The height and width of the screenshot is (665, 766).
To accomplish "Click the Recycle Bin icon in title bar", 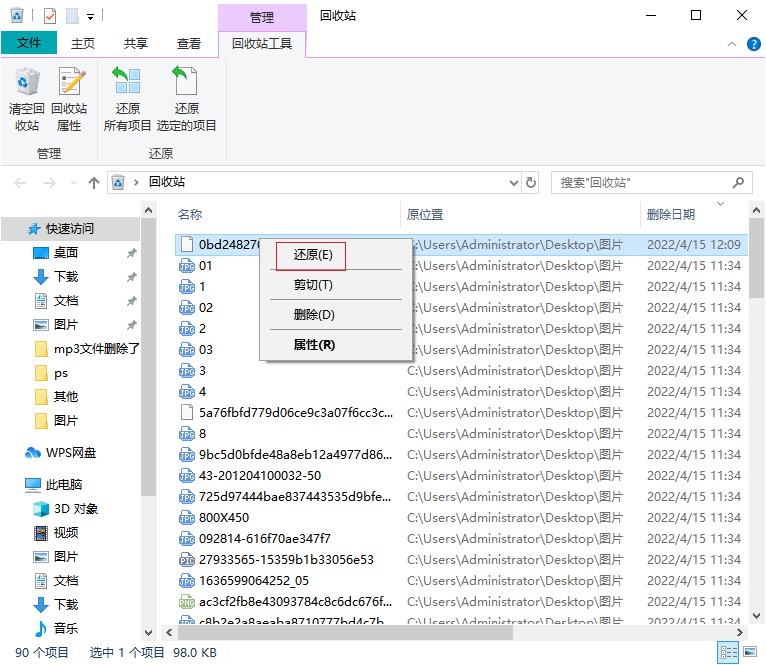I will coord(17,16).
